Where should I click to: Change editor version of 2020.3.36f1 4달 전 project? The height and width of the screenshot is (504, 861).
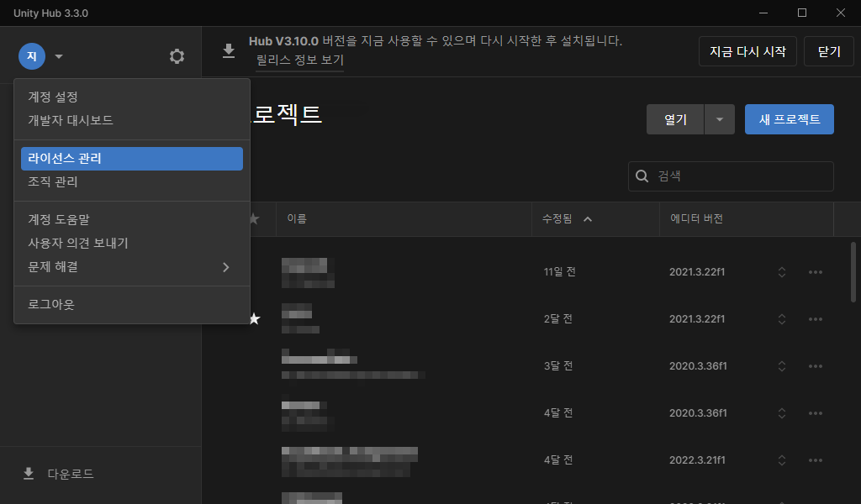click(782, 413)
